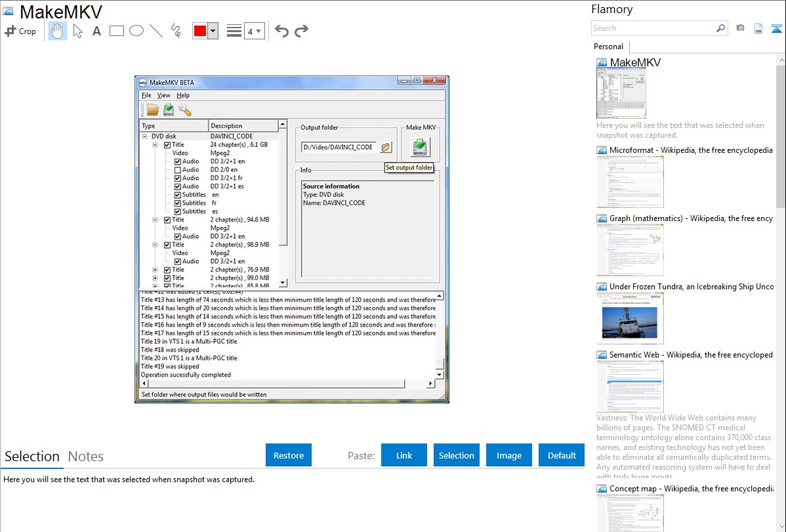
Task: Paste using Default button
Action: pos(562,455)
